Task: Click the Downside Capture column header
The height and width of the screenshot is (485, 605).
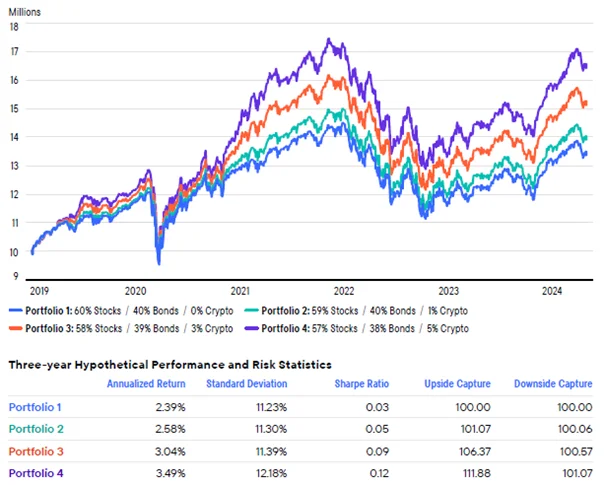Action: coord(552,384)
